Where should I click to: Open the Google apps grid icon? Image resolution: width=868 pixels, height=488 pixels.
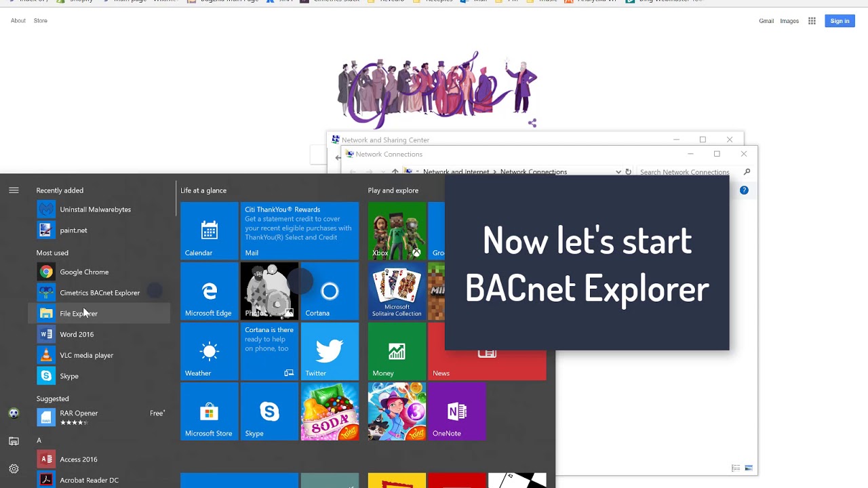point(812,21)
